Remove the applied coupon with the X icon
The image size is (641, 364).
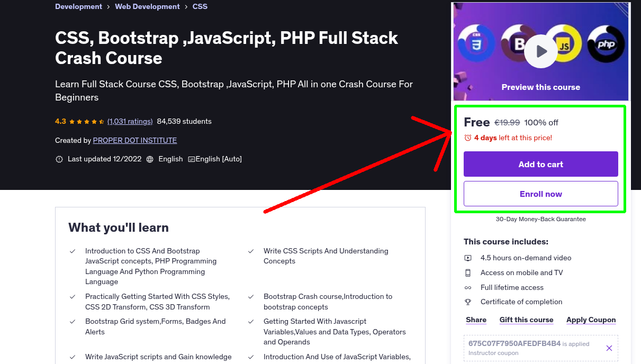pyautogui.click(x=609, y=348)
